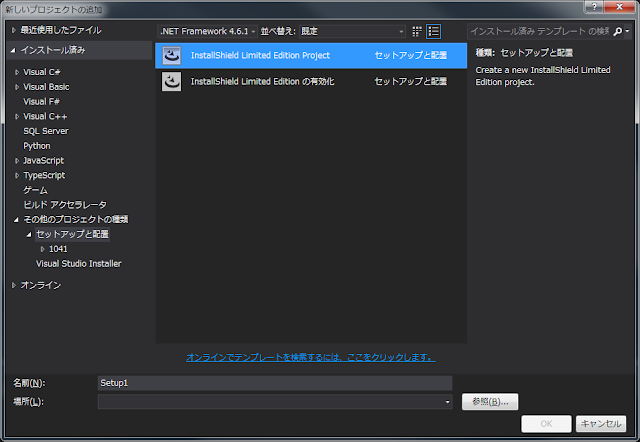The height and width of the screenshot is (442, 640).
Task: Expand 最近使用したファイル section
Action: 13,30
